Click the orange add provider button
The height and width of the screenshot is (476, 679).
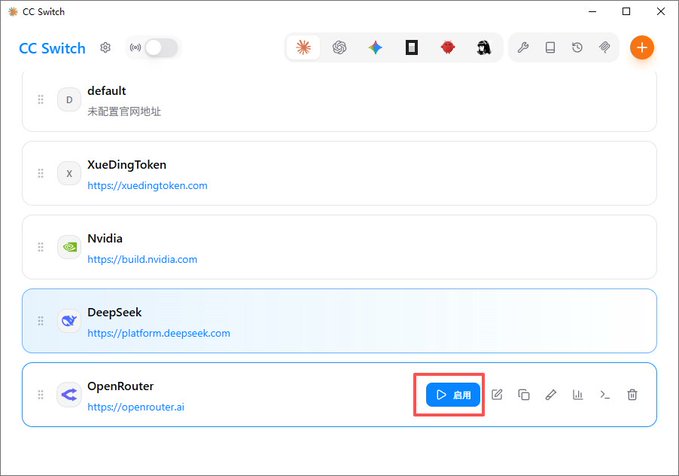[x=642, y=47]
